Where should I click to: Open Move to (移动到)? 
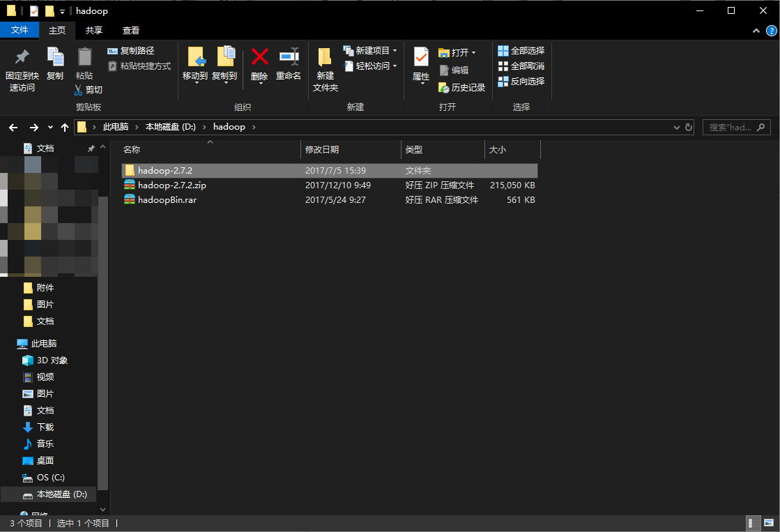pos(195,65)
